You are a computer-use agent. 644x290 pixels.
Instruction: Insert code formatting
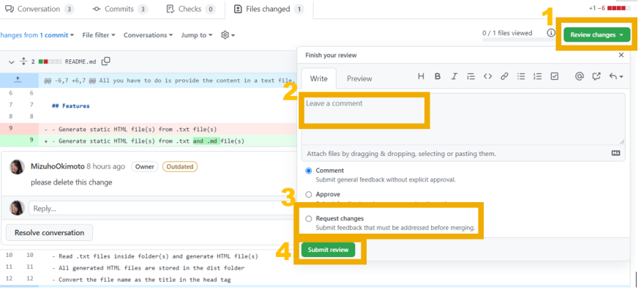click(x=487, y=76)
